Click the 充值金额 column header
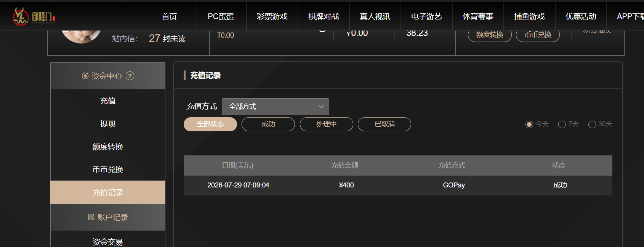The height and width of the screenshot is (247, 644). point(345,165)
